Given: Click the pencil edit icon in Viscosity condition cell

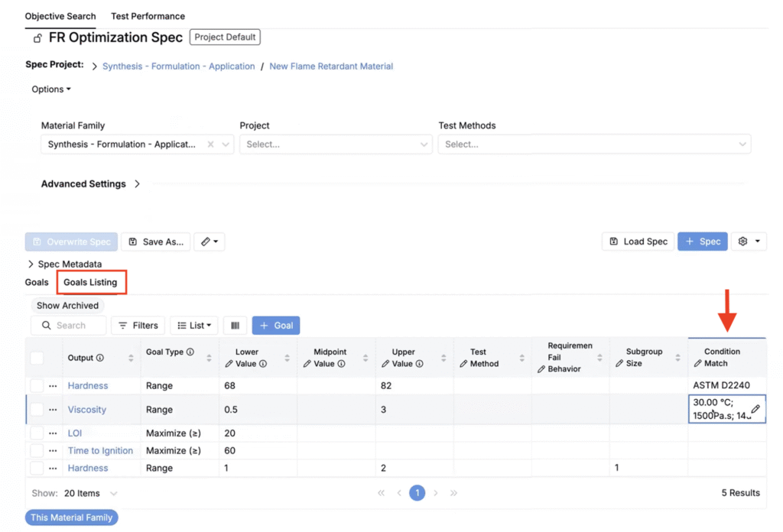Looking at the screenshot, I should [755, 409].
